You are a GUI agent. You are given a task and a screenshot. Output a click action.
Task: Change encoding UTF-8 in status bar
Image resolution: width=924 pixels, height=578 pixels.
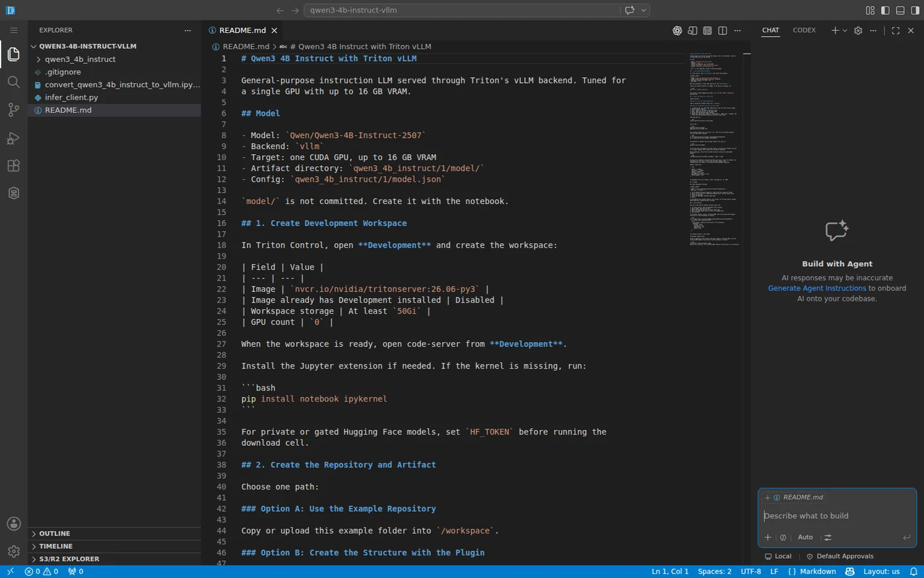point(750,571)
